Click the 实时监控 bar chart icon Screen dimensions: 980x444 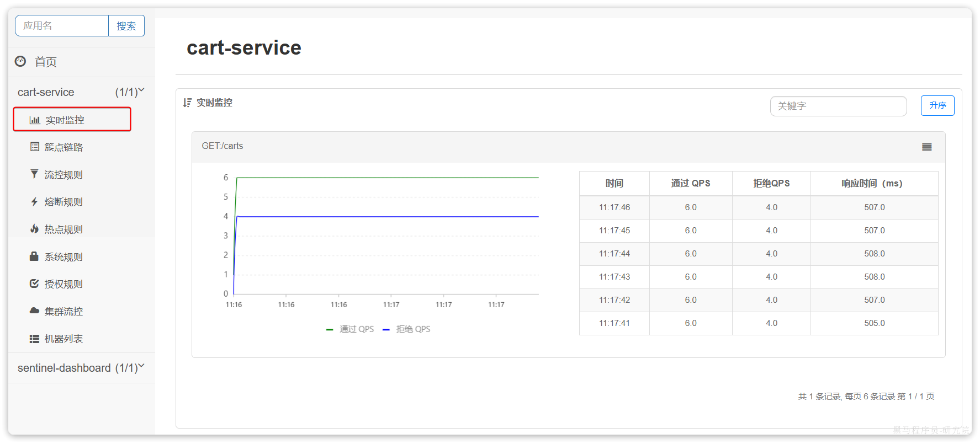35,120
